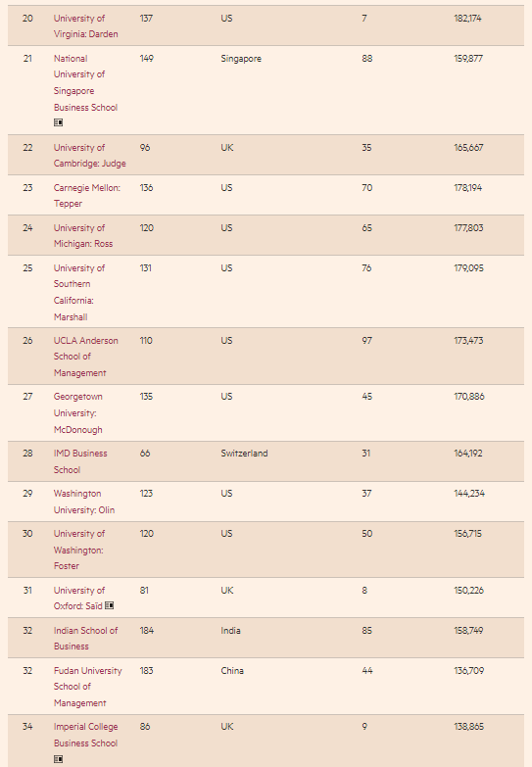Visit Imperial College Business School link
Screen dimensions: 532x767
pyautogui.click(x=85, y=735)
